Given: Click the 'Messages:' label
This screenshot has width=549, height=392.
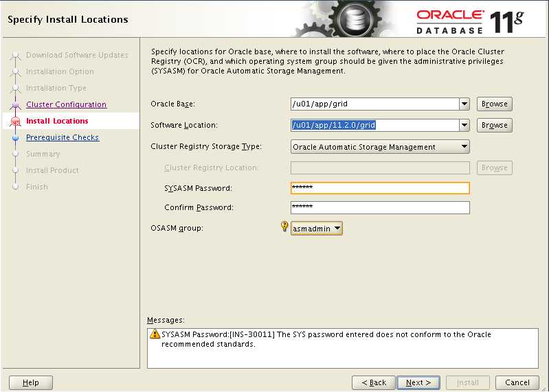Looking at the screenshot, I should point(166,320).
